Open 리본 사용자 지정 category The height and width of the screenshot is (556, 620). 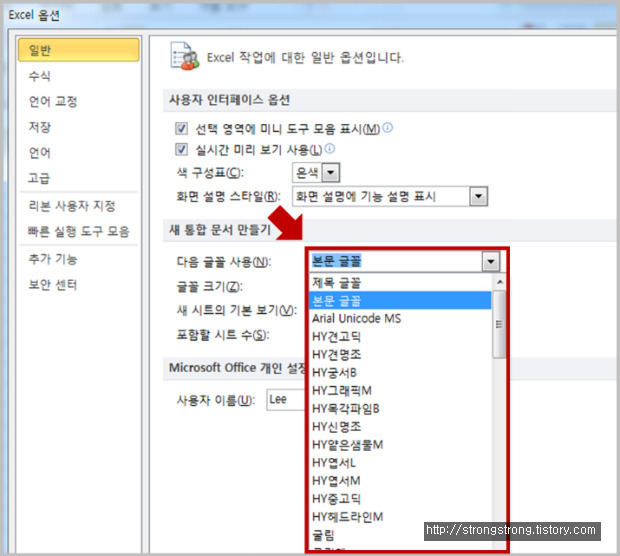[x=72, y=206]
